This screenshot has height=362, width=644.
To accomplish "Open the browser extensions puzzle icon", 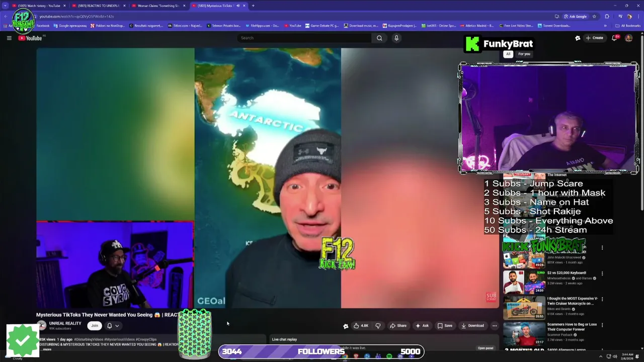I will click(607, 16).
